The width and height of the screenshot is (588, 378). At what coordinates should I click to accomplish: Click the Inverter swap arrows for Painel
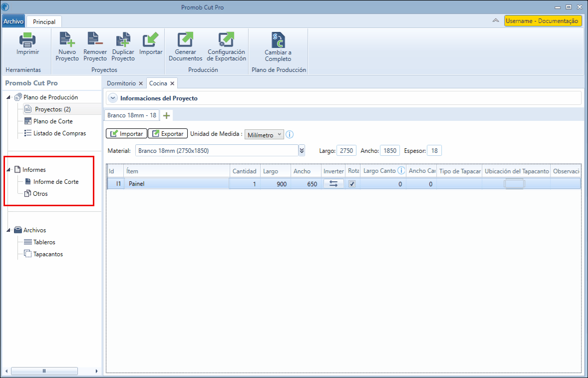tap(333, 184)
